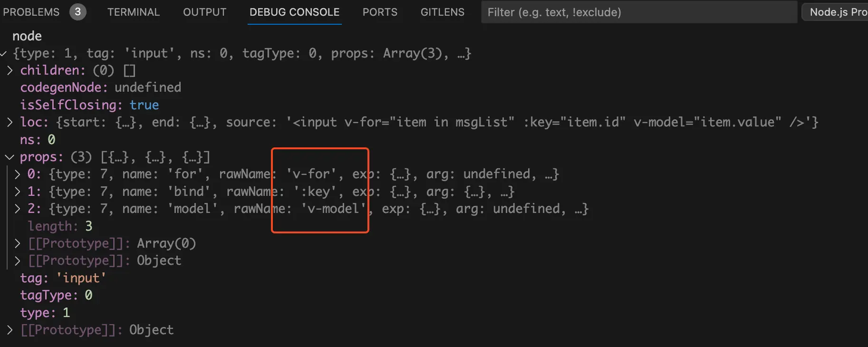Expand the last Prototype Object entry
Image resolution: width=868 pixels, height=347 pixels.
coord(10,330)
